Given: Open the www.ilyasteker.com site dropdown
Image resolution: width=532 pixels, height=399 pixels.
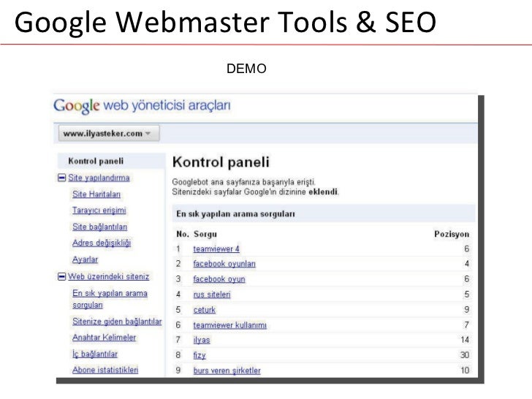Looking at the screenshot, I should (109, 133).
